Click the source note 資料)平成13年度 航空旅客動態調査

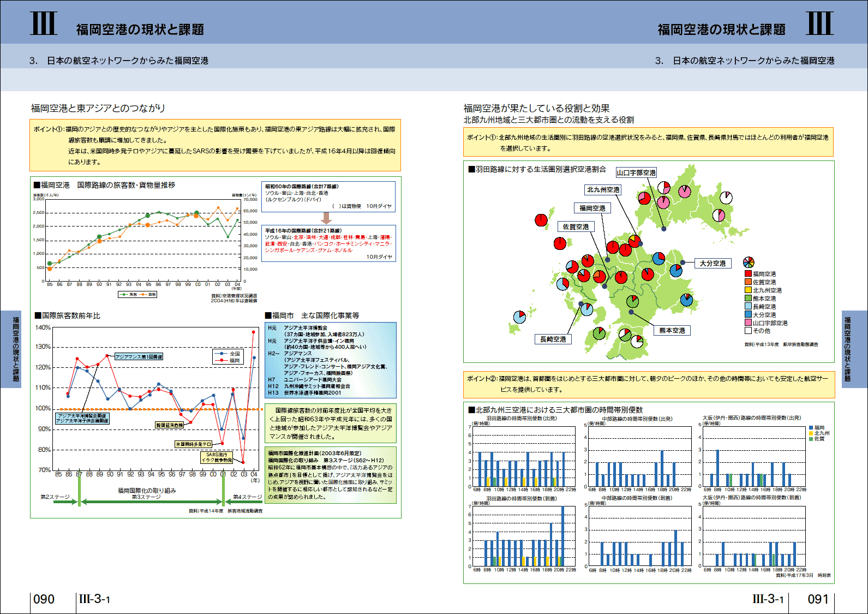coord(781,344)
